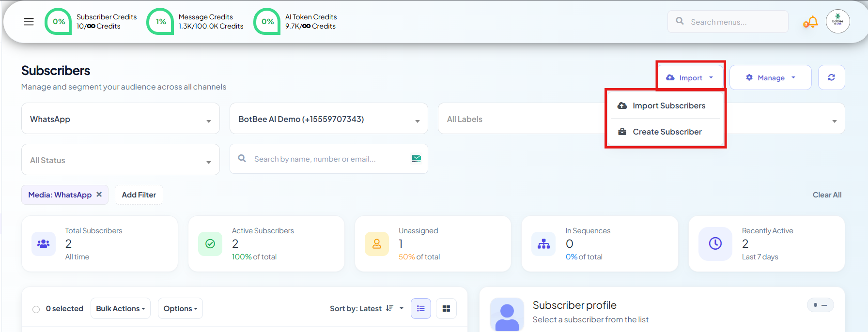This screenshot has width=868, height=332.
Task: Click the '0% of total' text
Action: pyautogui.click(x=584, y=257)
